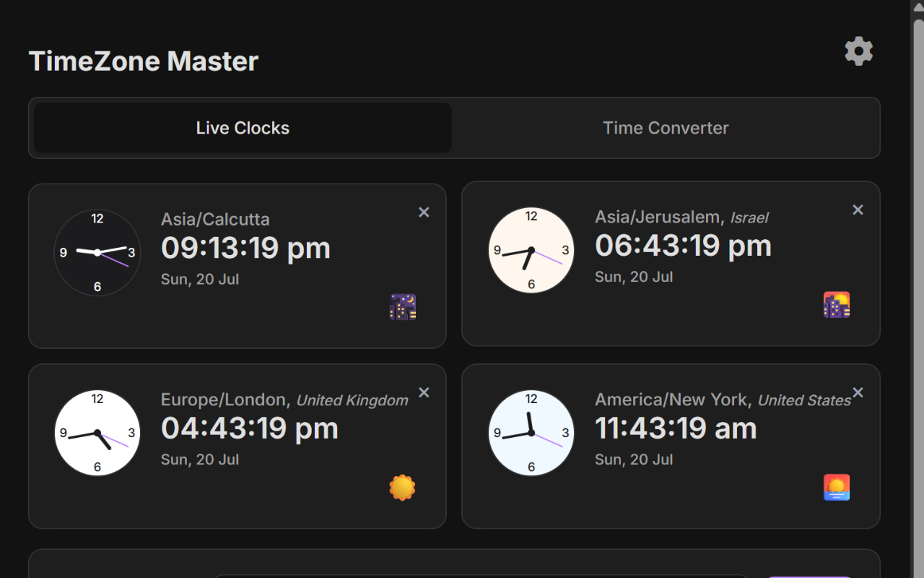The image size is (924, 578).
Task: Click the 06:43:19 pm time display
Action: point(683,245)
